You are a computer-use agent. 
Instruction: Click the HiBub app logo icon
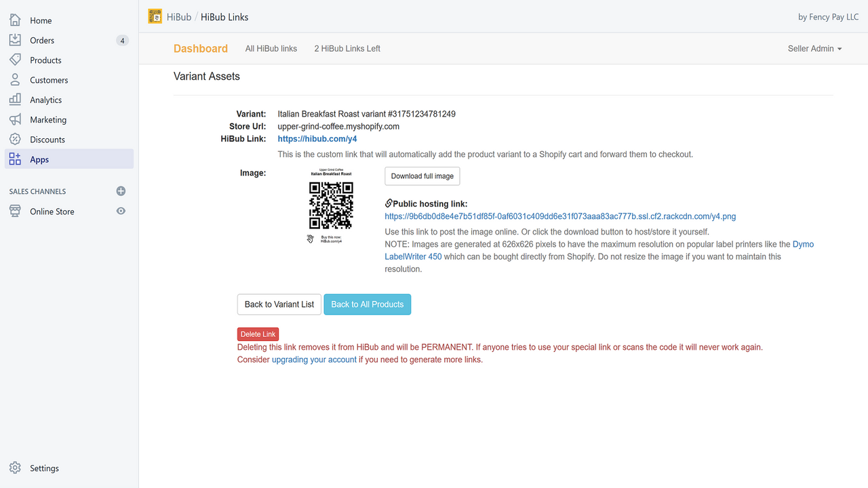[155, 16]
